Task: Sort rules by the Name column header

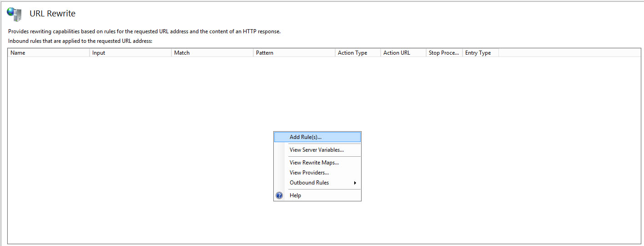Action: (x=49, y=53)
